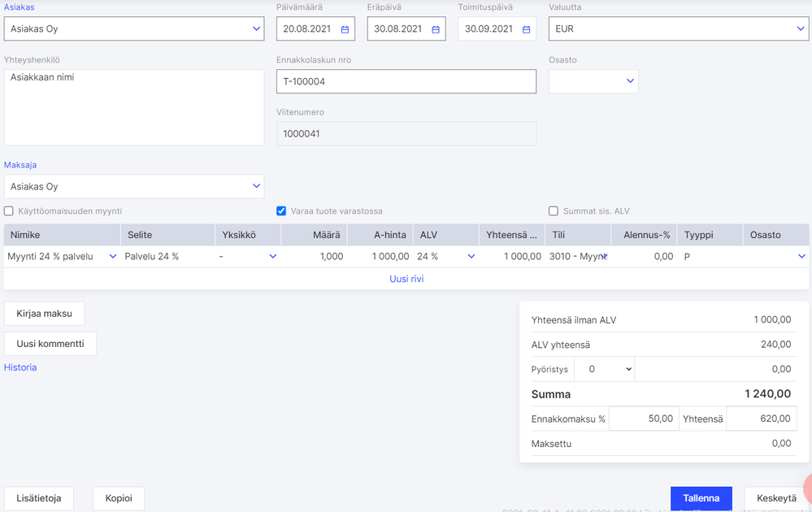Edit the Yhteensä prepayment field 620,00
This screenshot has height=512, width=812.
tap(761, 419)
